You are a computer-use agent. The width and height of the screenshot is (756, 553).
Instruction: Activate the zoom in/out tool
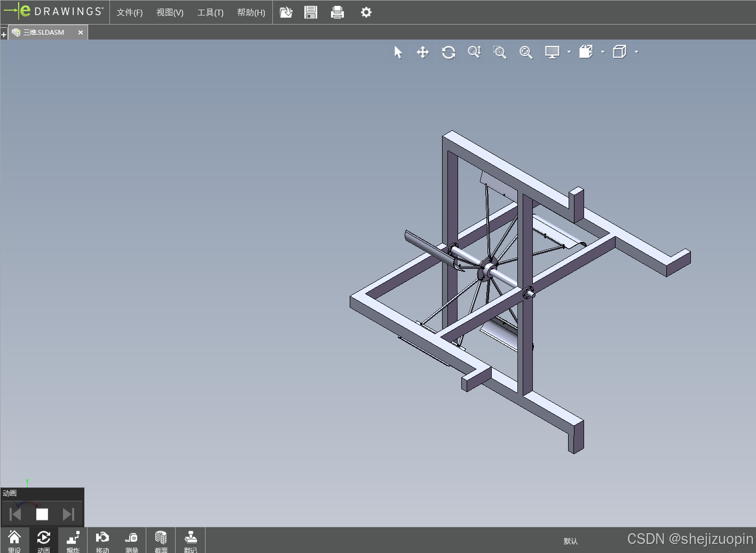point(474,52)
